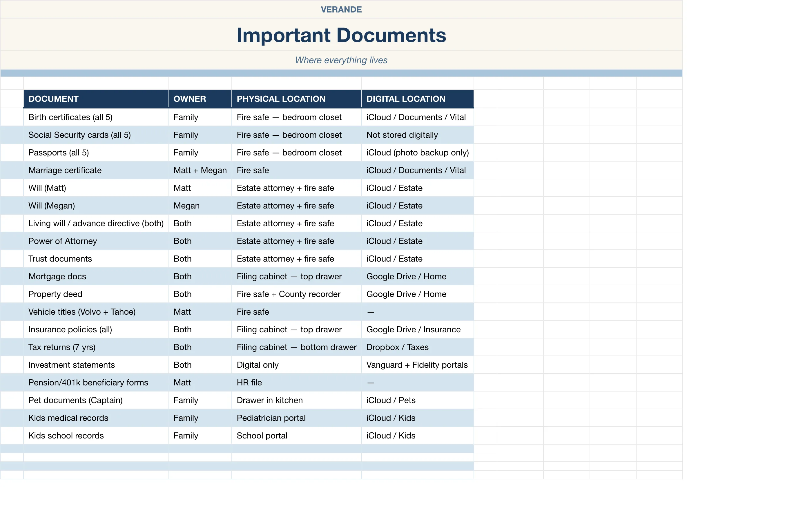Select the 'Passports (all 5)' cell

coord(96,153)
